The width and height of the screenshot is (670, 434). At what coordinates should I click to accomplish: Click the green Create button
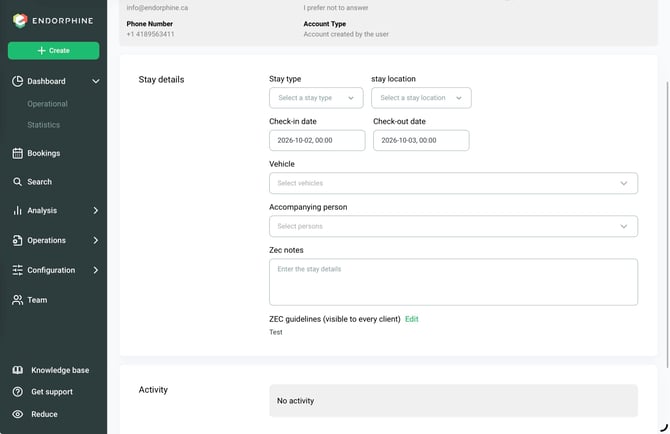[53, 50]
